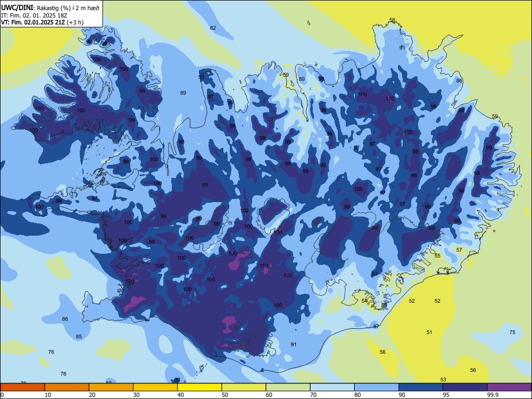This screenshot has height=399, width=532.
Task: Click the '58' humidity value at the map top
Action: point(392,20)
